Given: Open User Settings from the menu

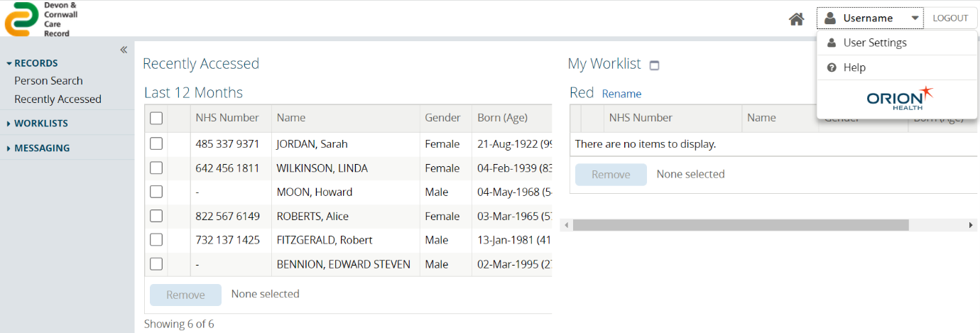Looking at the screenshot, I should 874,43.
